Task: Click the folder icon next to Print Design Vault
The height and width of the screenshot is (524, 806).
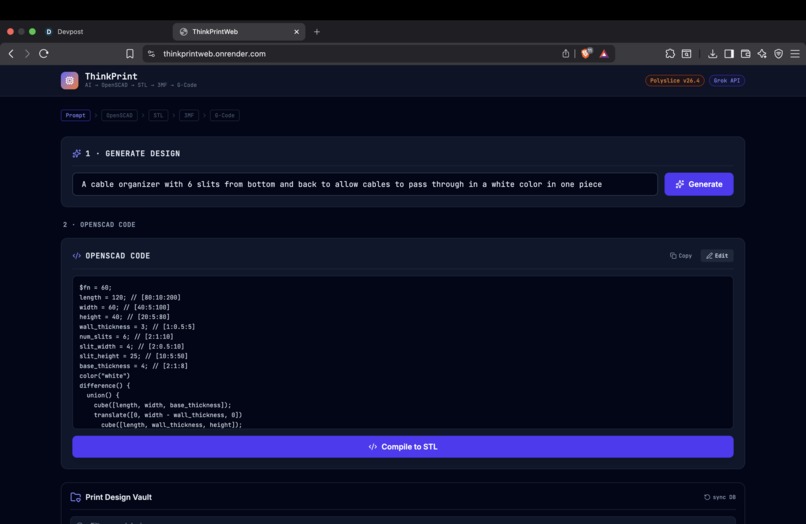Action: coord(76,497)
